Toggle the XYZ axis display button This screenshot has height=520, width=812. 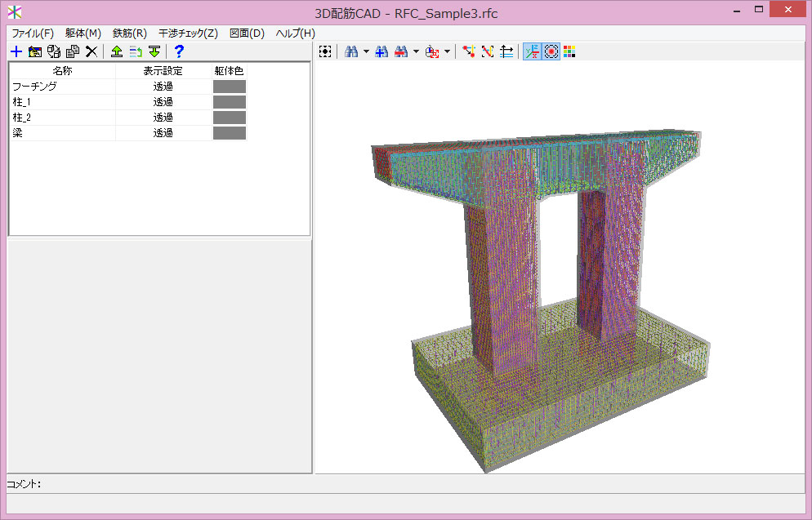click(531, 51)
